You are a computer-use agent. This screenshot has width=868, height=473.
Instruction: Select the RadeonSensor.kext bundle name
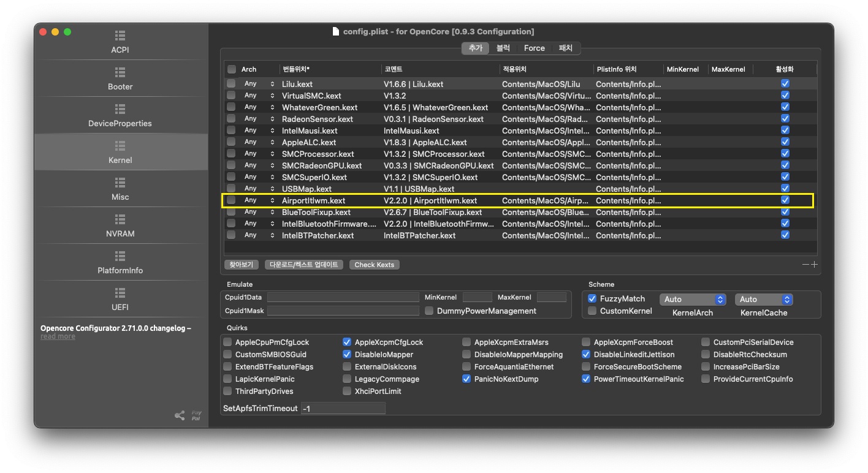click(318, 119)
